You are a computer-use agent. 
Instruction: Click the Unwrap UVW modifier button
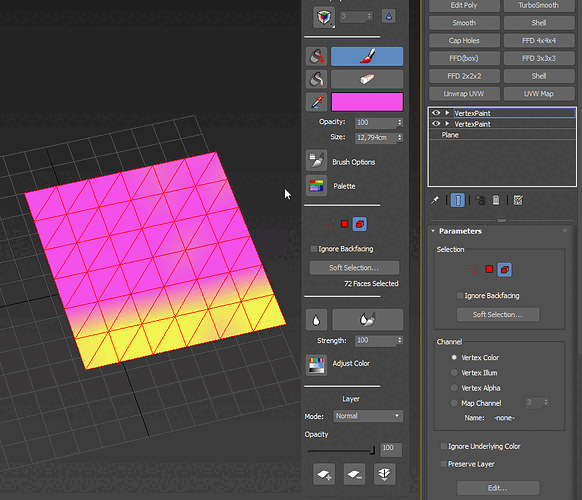(464, 94)
